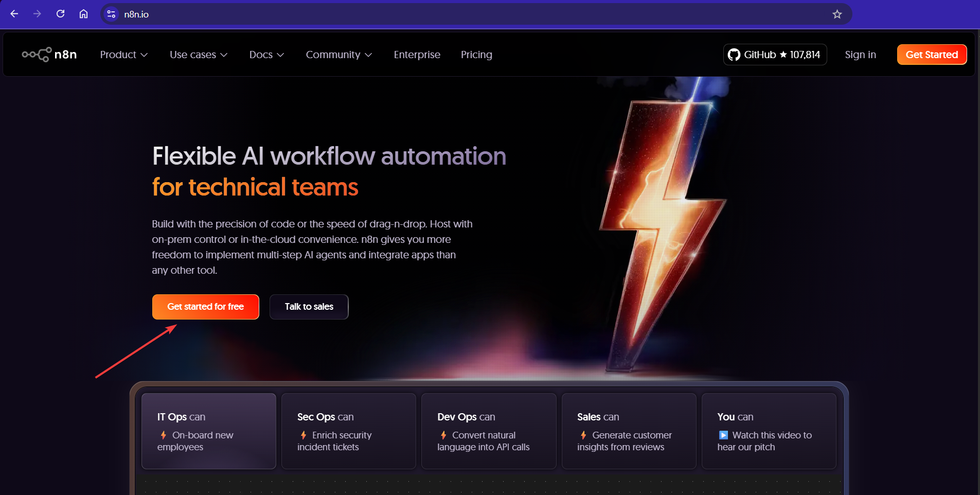The image size is (980, 495).
Task: Click the GitHub octocat icon
Action: click(734, 54)
